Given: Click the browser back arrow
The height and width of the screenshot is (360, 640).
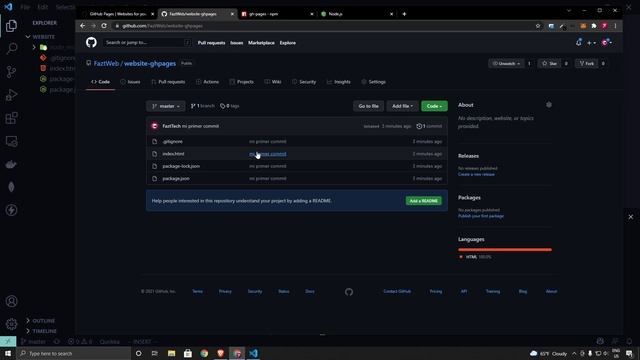Looking at the screenshot, I should click(x=83, y=26).
